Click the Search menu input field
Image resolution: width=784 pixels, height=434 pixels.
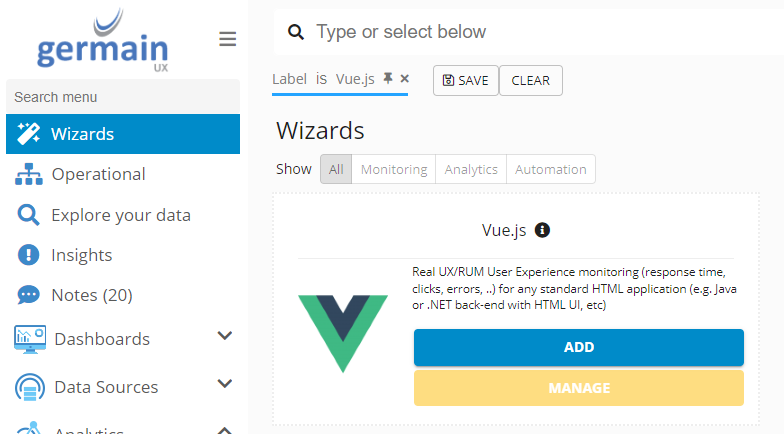123,97
